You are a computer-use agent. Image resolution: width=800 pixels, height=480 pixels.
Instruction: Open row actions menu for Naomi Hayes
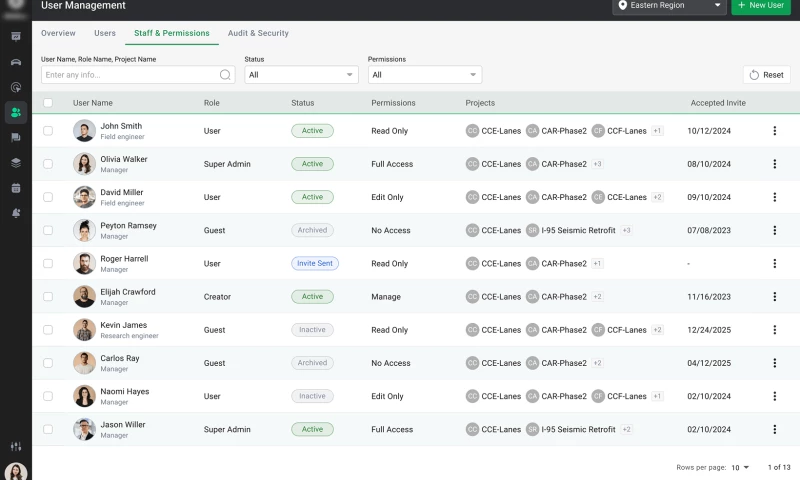[774, 396]
